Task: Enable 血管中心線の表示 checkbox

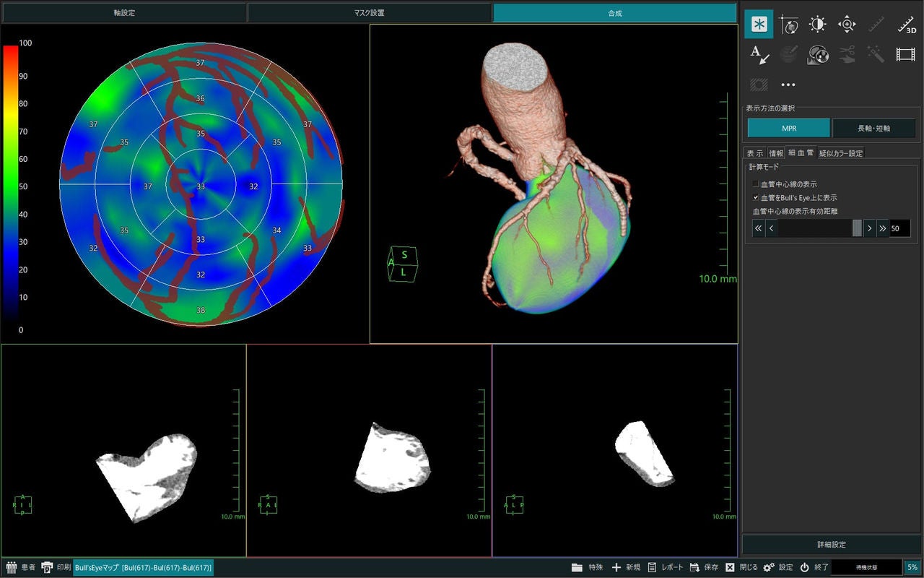Action: (756, 184)
